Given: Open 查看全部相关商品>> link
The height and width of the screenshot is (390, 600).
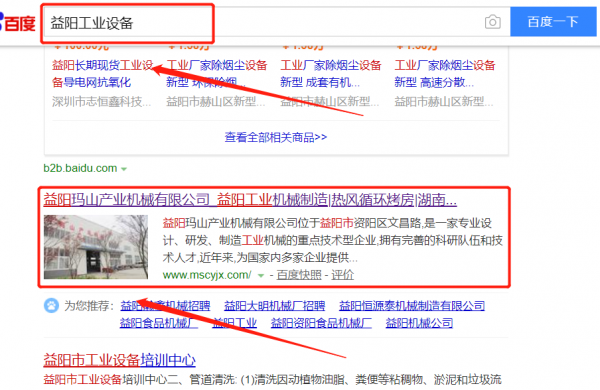Looking at the screenshot, I should point(276,137).
